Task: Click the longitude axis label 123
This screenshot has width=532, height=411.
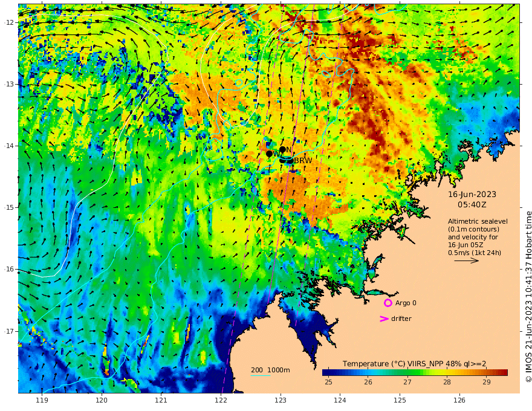Action: pos(281,401)
